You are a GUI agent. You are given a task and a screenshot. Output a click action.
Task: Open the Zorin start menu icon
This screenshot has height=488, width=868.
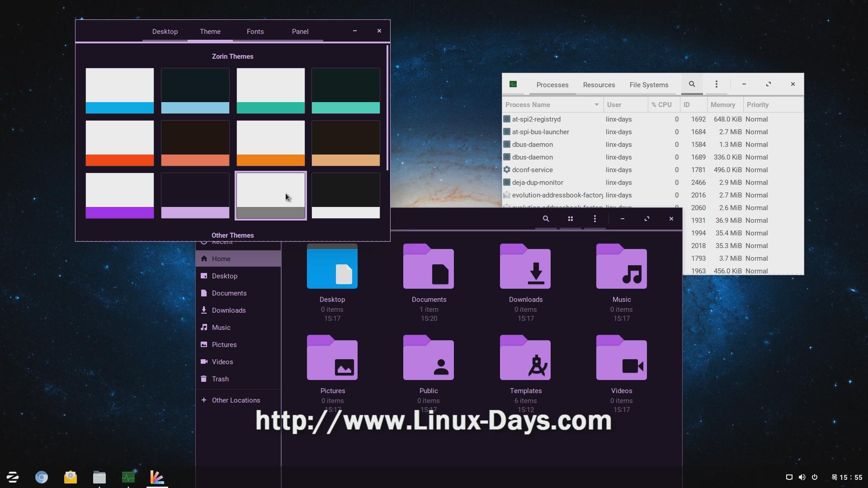13,477
